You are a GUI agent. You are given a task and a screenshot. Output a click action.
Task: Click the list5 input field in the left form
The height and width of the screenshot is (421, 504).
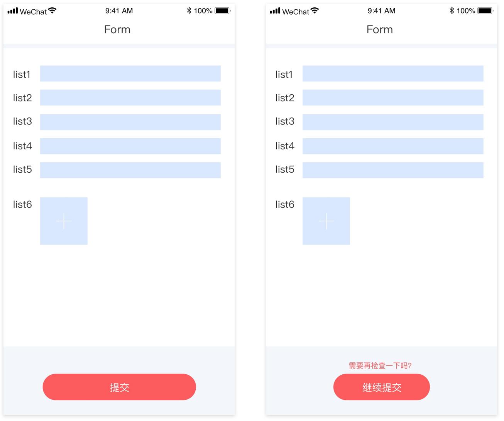(x=130, y=170)
